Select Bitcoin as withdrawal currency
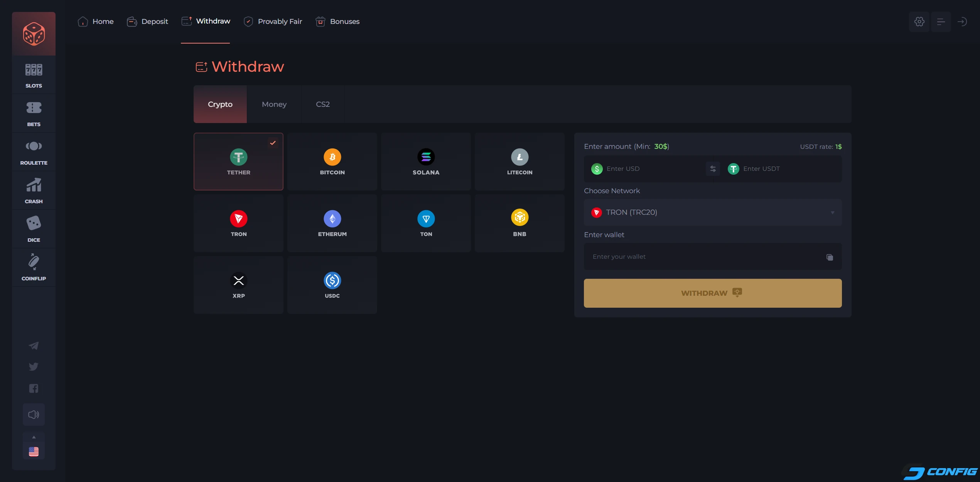Image resolution: width=980 pixels, height=482 pixels. 332,161
